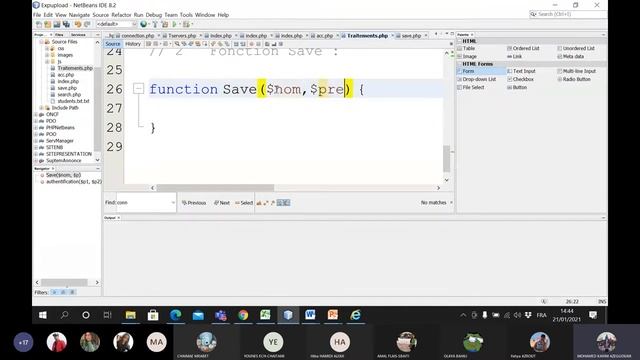
Task: Toggle highlight results button in find bar
Action: [280, 203]
